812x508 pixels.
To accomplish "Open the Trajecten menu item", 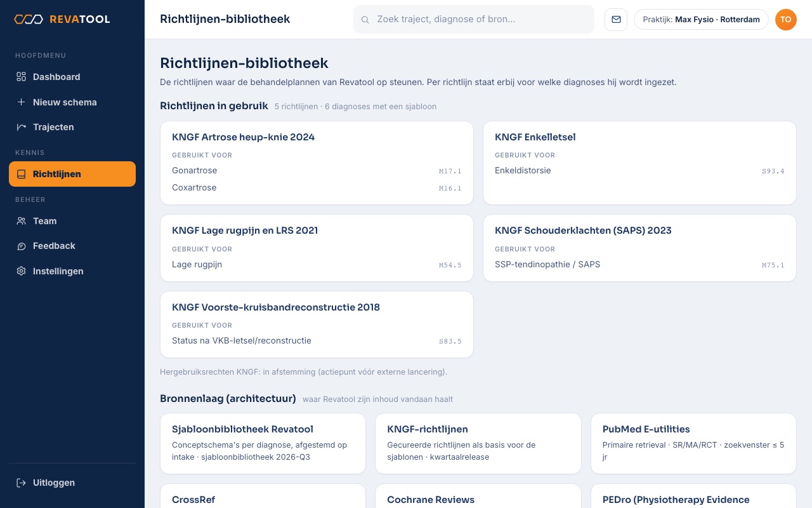I will click(72, 127).
